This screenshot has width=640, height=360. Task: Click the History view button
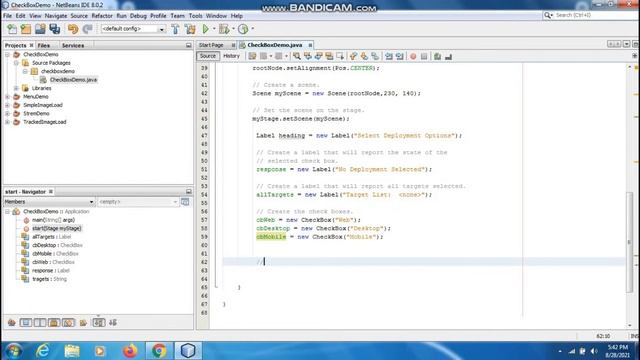pos(231,56)
